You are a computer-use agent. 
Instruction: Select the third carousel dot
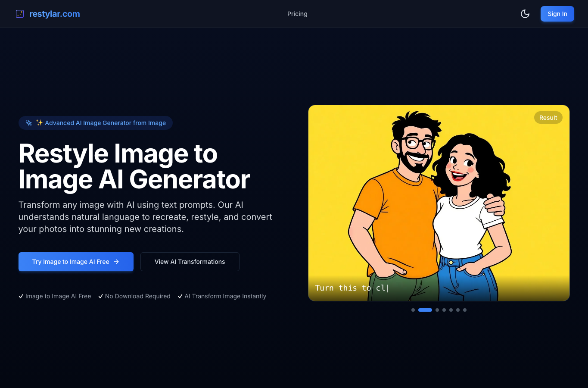[x=437, y=310]
